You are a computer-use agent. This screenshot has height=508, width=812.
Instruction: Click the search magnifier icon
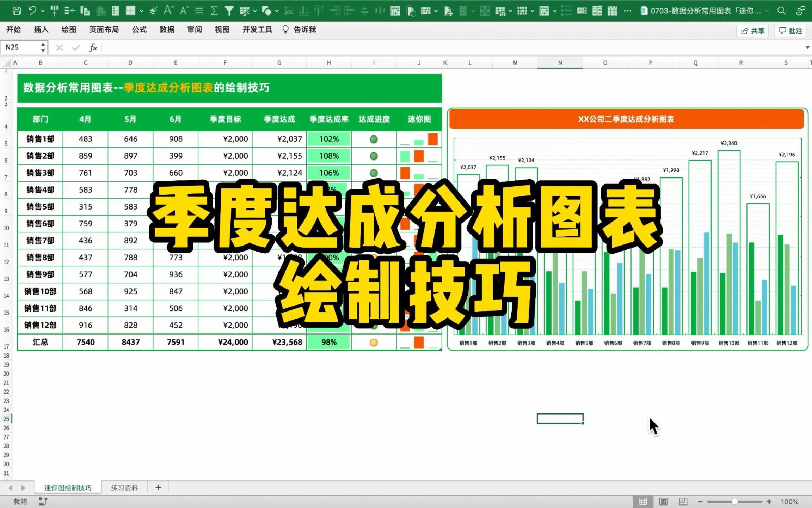[x=781, y=11]
